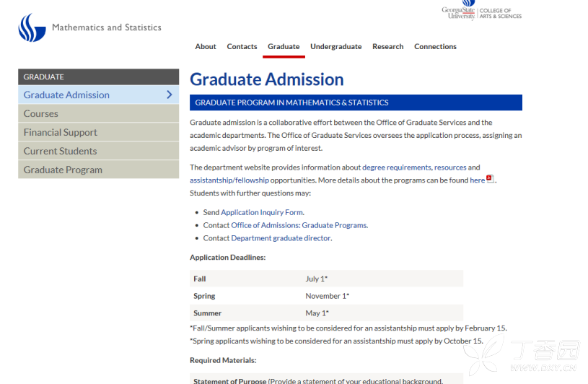Go to the Research navigation item

[x=387, y=46]
